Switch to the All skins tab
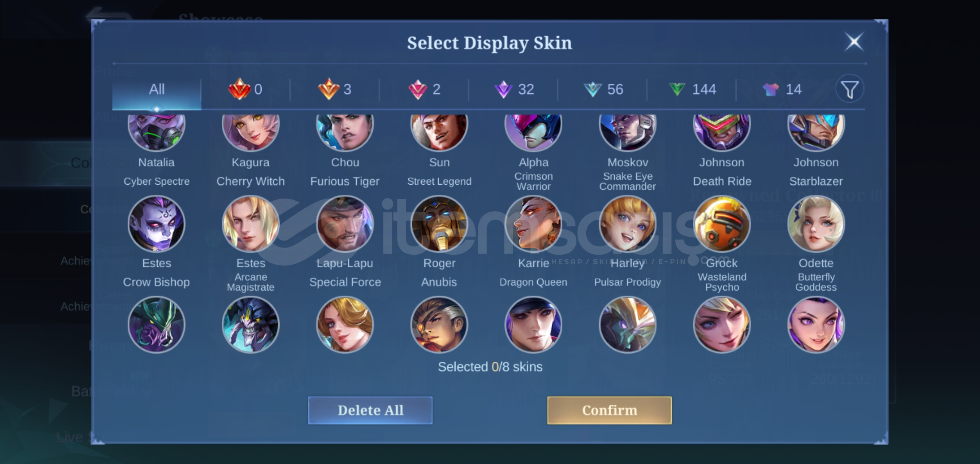Viewport: 980px width, 464px height. (x=156, y=90)
